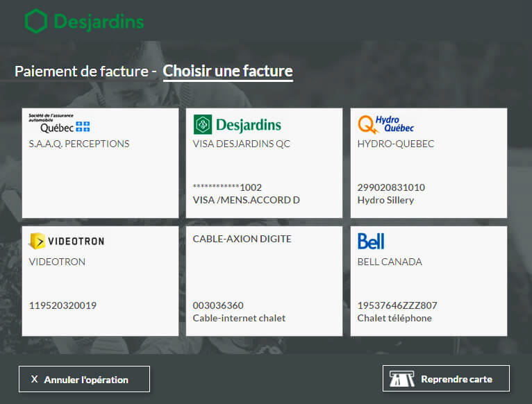Click the Paiement de facture title text

click(82, 71)
